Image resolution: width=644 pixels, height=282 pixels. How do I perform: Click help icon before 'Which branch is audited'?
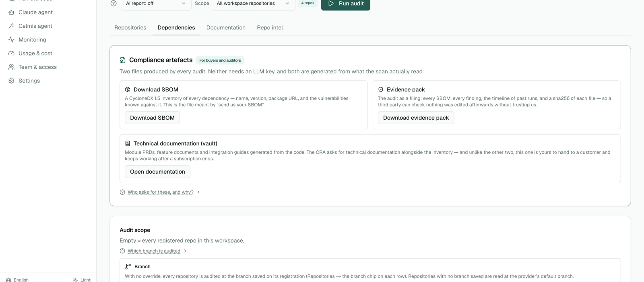click(x=122, y=251)
